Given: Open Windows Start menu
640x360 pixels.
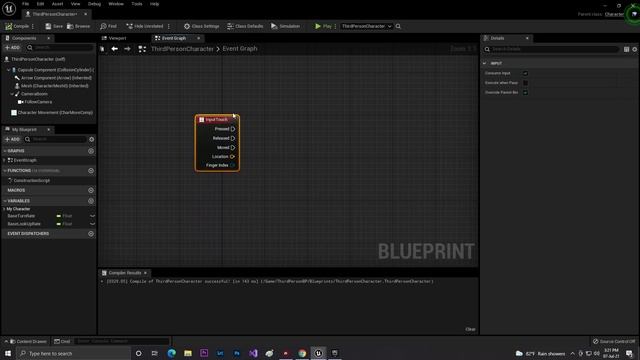Looking at the screenshot, I should (8, 353).
